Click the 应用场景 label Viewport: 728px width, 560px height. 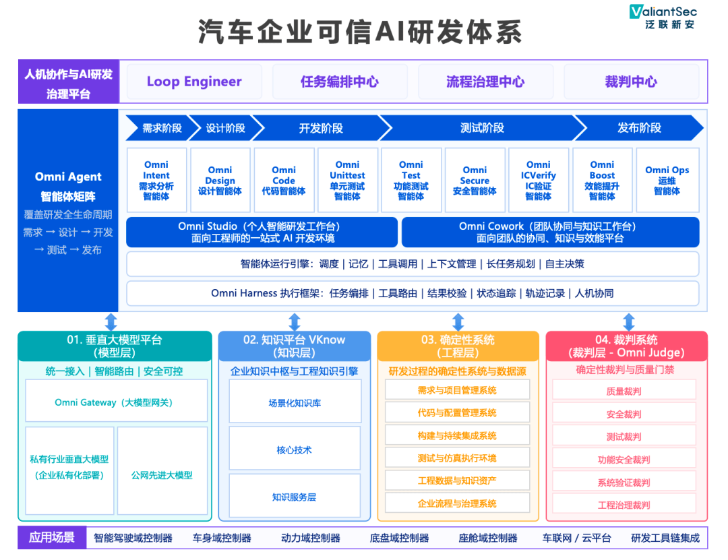pyautogui.click(x=52, y=538)
